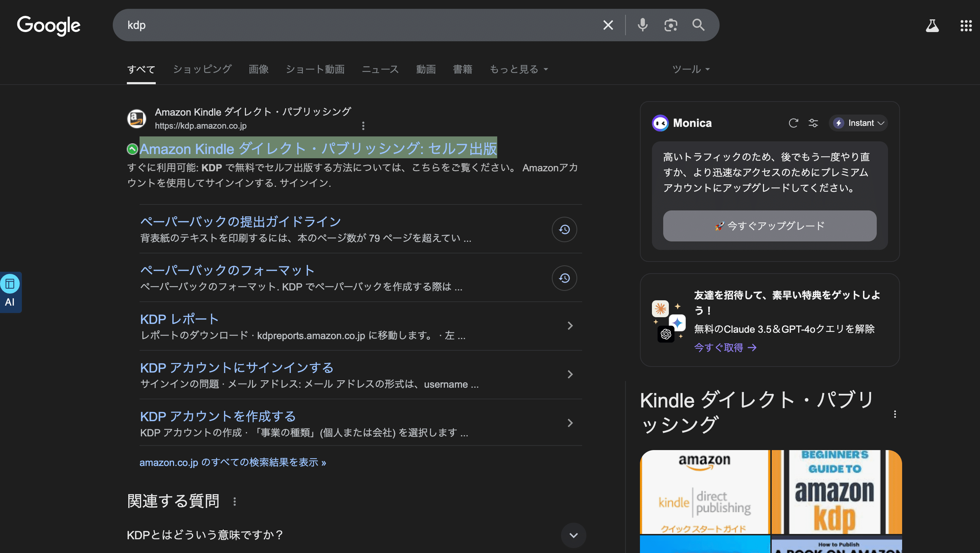Screen dimensions: 980x553
Task: Click the 今すぐアップグレード button
Action: pyautogui.click(x=769, y=225)
